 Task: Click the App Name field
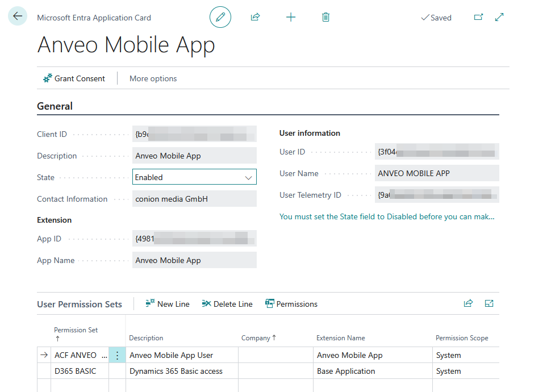pyautogui.click(x=194, y=260)
